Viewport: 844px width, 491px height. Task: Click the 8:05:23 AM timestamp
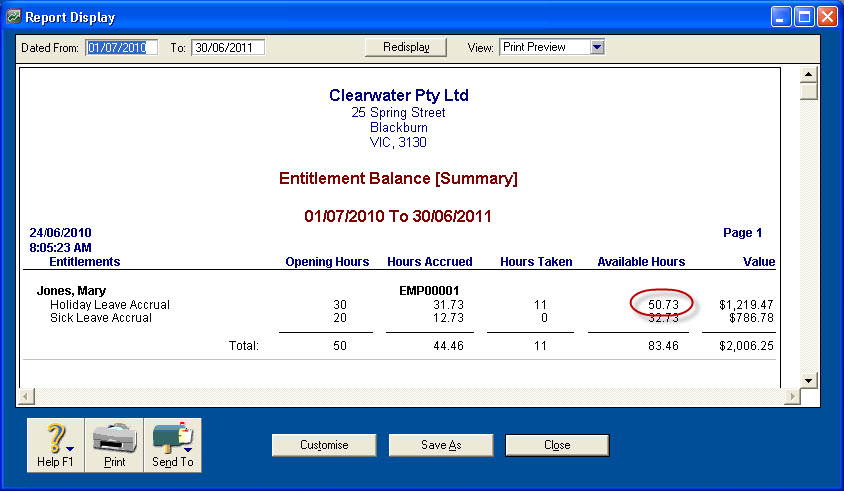[60, 248]
